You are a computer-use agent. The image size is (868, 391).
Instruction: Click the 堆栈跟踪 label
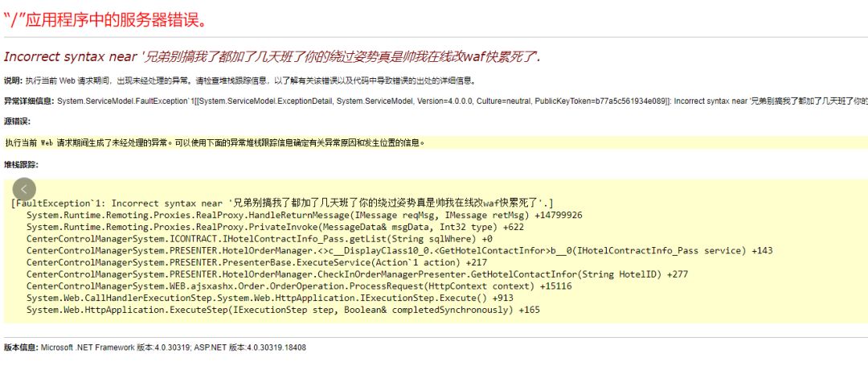pos(21,164)
